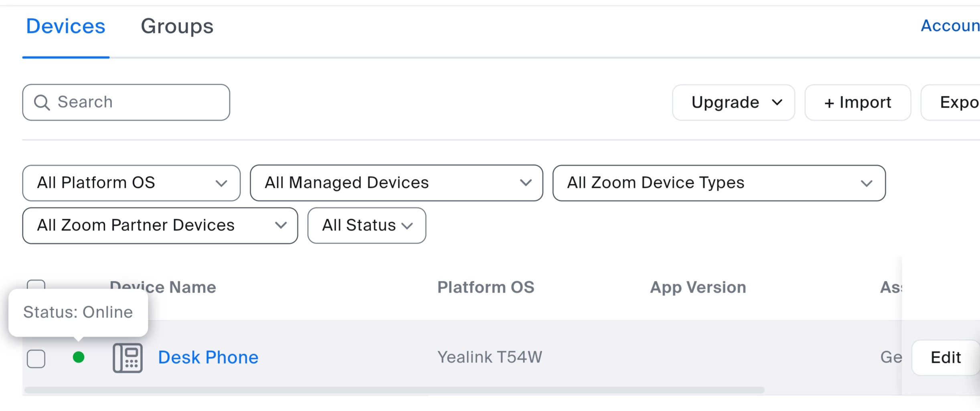Toggle the select-all header checkbox

[x=36, y=284]
